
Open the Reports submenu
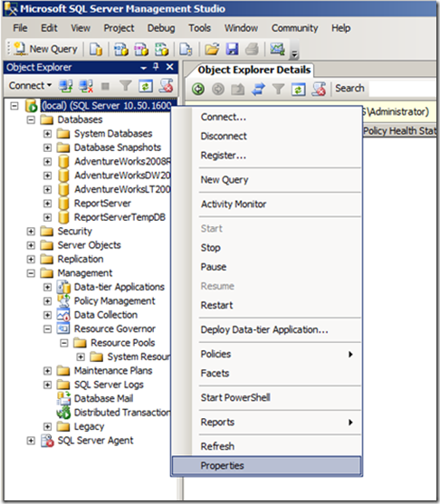[x=266, y=422]
